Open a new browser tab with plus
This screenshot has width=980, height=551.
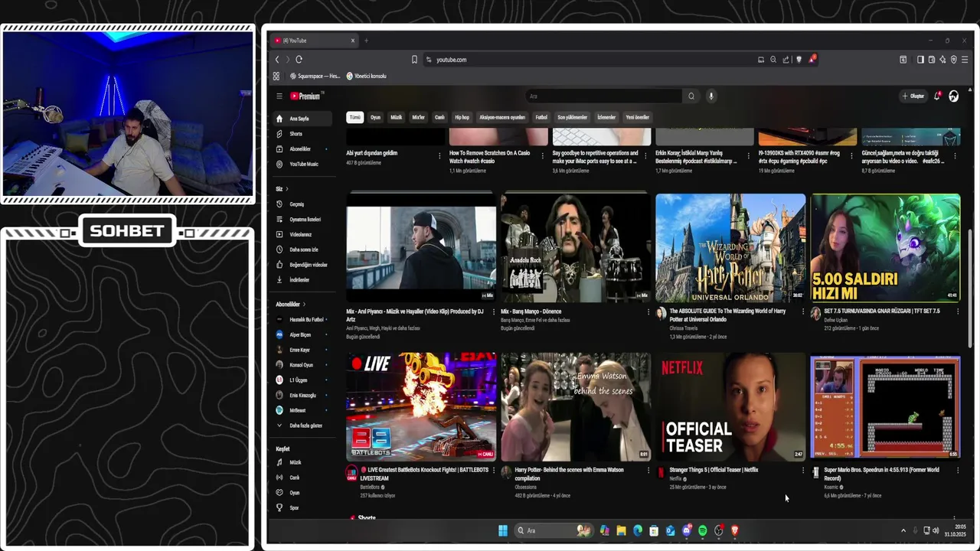coord(366,41)
